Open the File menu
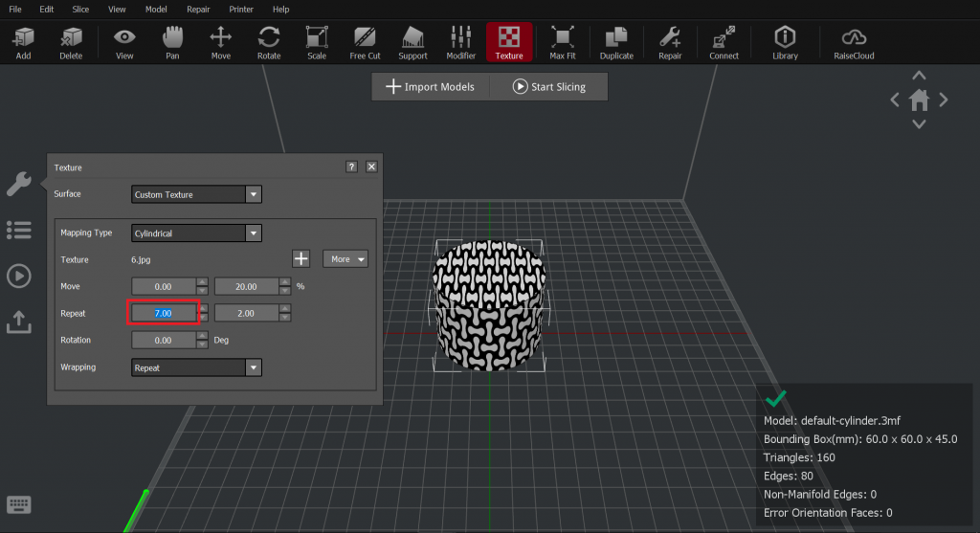The height and width of the screenshot is (533, 980). (x=15, y=10)
